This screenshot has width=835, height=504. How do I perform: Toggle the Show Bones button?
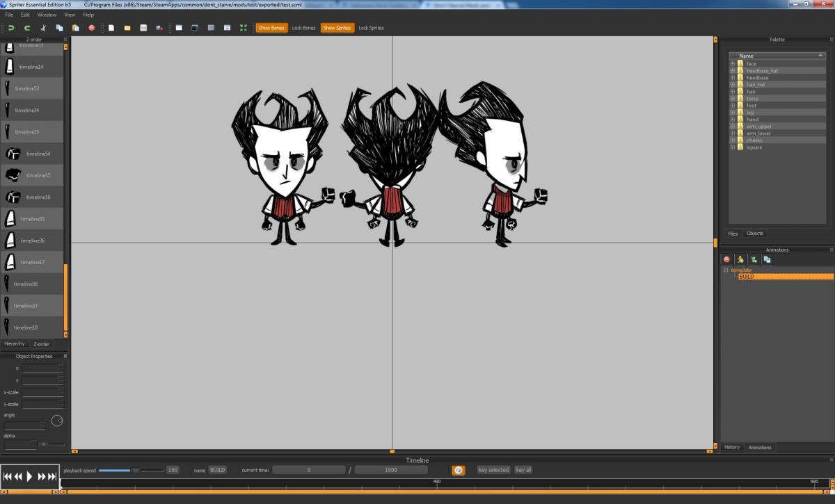(x=271, y=28)
